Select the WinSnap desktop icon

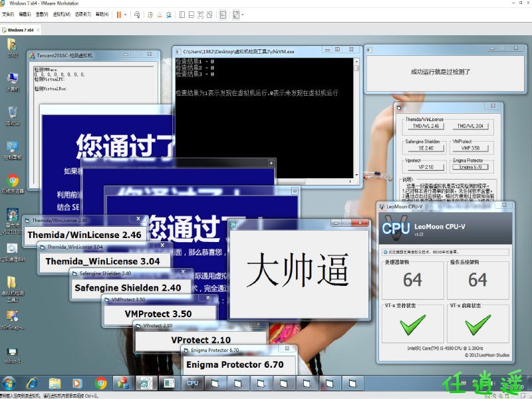[x=12, y=320]
